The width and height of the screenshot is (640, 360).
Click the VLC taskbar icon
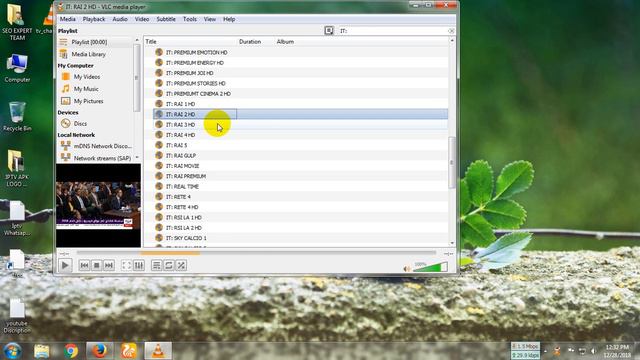click(158, 351)
